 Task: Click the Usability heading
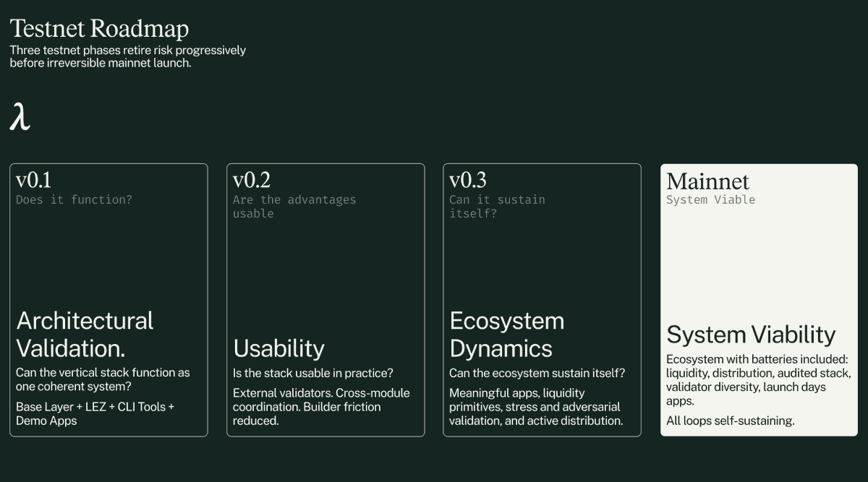pos(278,348)
